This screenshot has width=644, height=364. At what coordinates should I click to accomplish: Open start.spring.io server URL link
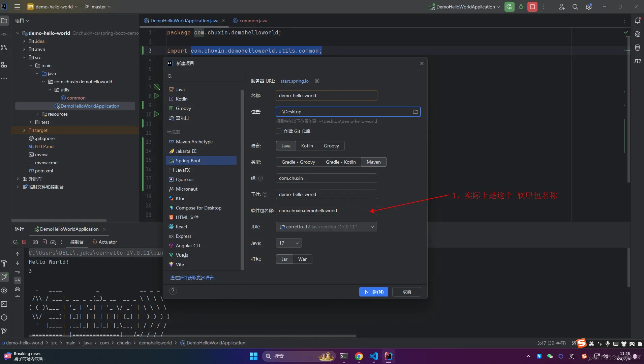pos(295,81)
